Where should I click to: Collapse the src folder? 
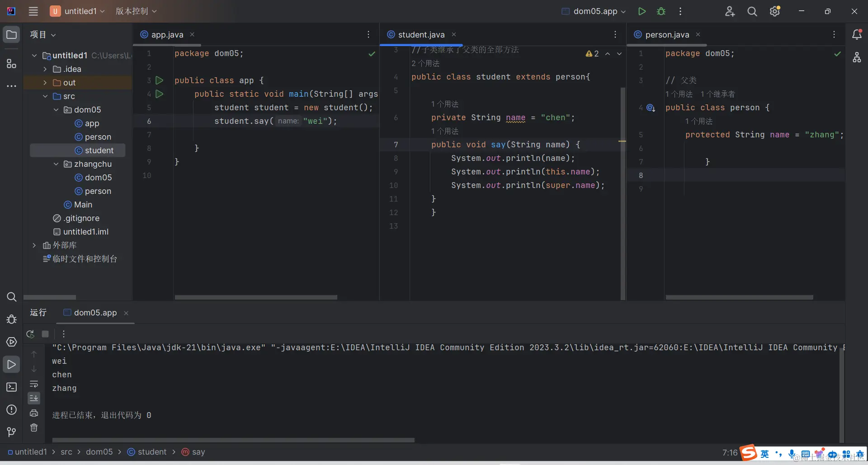[x=45, y=96]
